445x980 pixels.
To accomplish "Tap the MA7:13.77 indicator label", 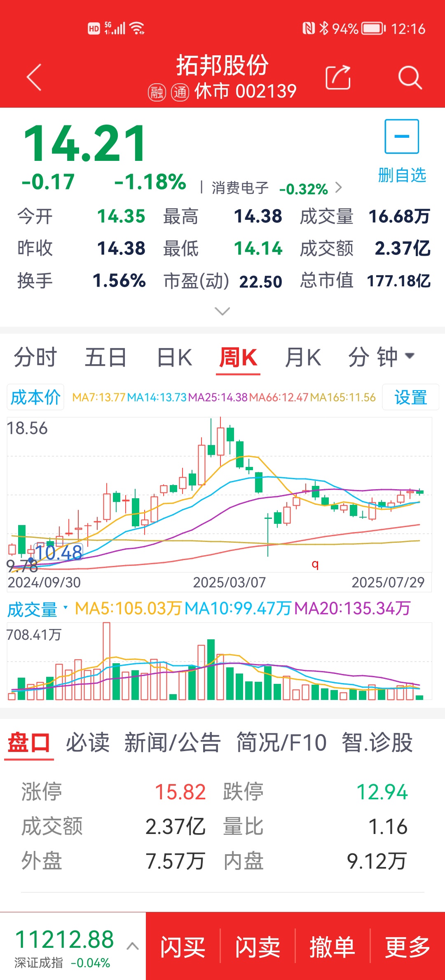I will tap(98, 397).
